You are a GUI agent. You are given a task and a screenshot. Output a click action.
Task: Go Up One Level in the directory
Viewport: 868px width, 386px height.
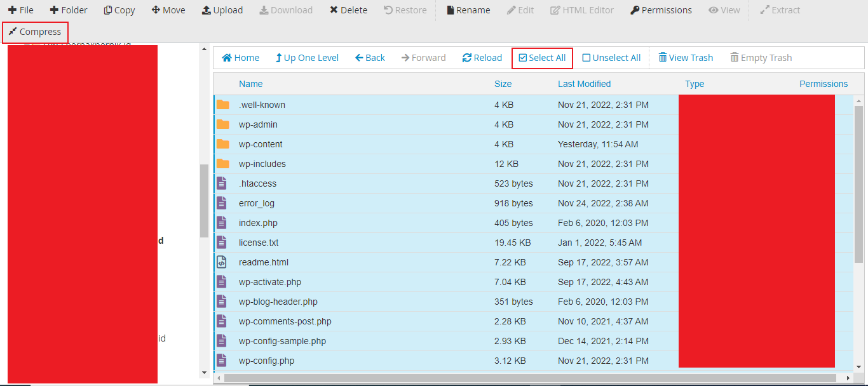pos(307,57)
